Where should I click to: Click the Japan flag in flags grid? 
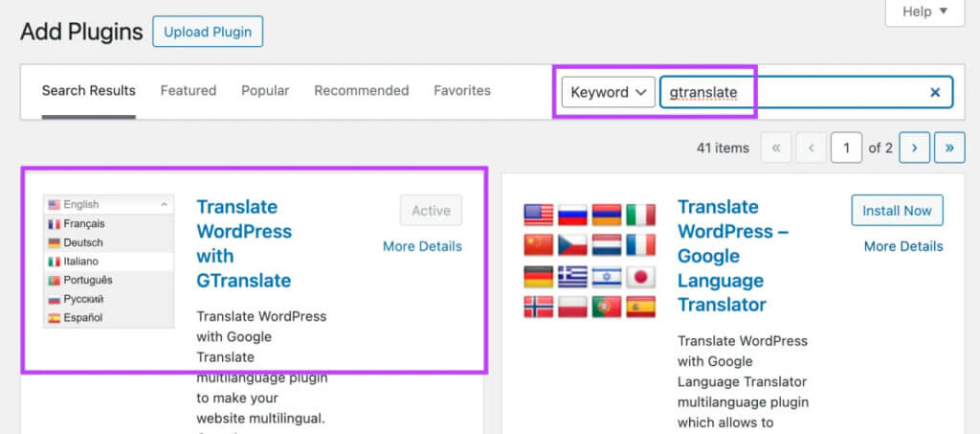point(640,277)
